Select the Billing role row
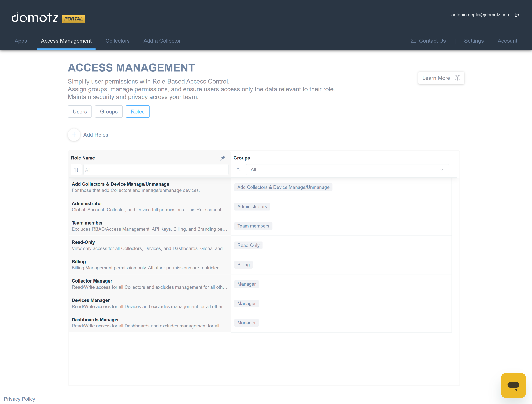The height and width of the screenshot is (404, 532). click(x=146, y=264)
